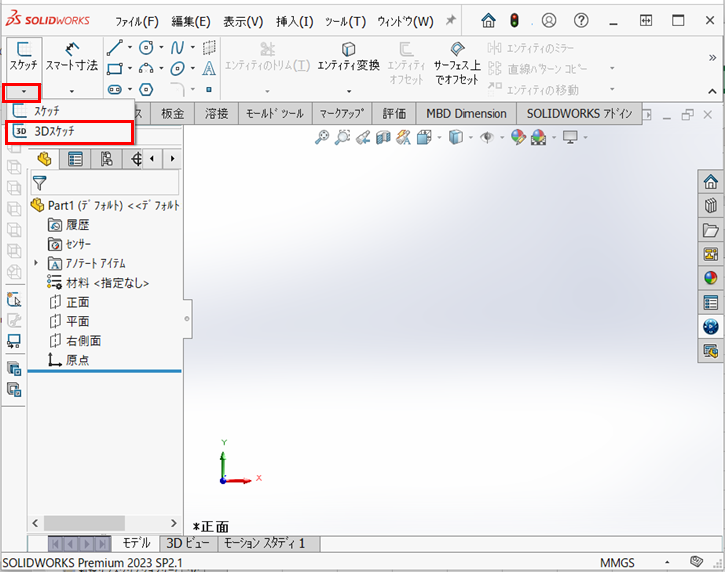725x572 pixels.
Task: Click the Smart Dimension (スマート寸法) tool
Action: [x=72, y=56]
